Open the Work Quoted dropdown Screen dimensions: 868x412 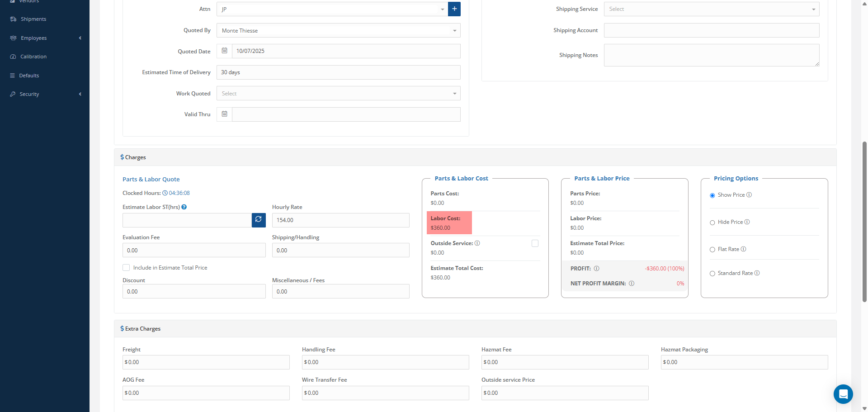pos(338,94)
